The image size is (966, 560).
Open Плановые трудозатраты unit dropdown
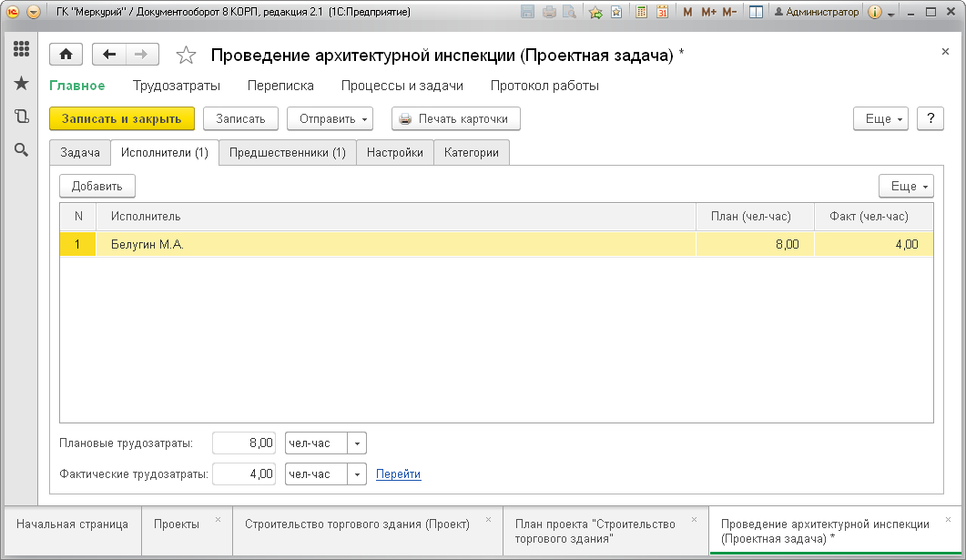[357, 443]
